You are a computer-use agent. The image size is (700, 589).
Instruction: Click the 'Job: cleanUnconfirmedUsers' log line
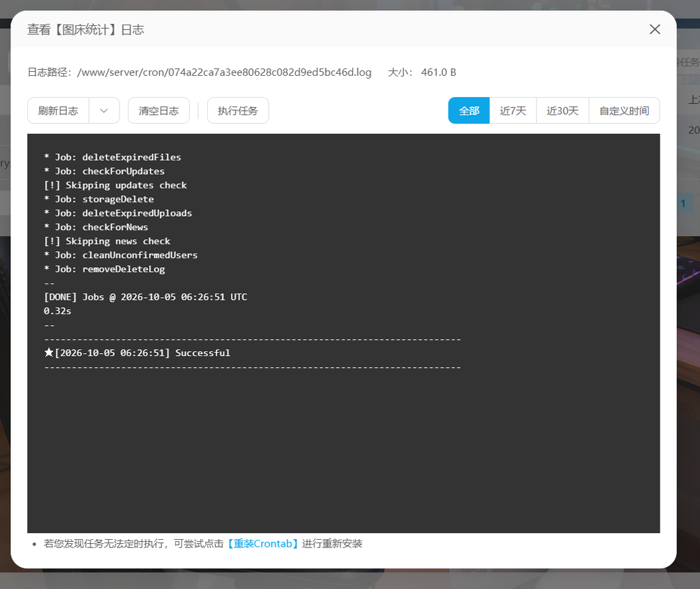120,256
